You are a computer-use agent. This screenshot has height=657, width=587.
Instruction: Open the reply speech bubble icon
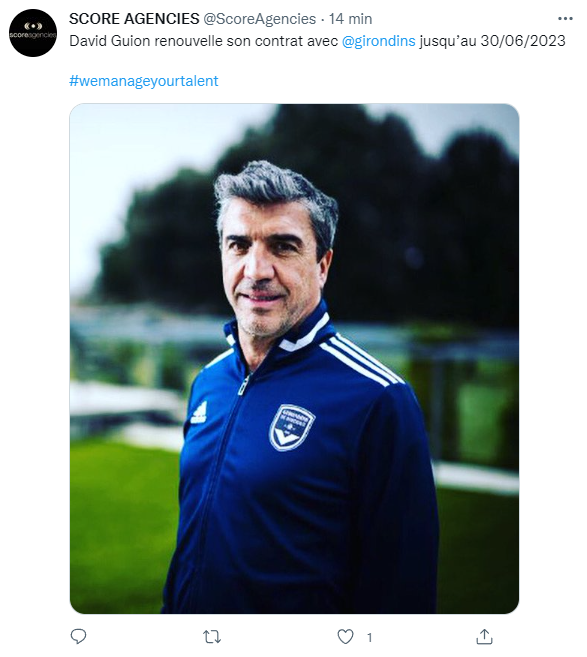point(78,636)
